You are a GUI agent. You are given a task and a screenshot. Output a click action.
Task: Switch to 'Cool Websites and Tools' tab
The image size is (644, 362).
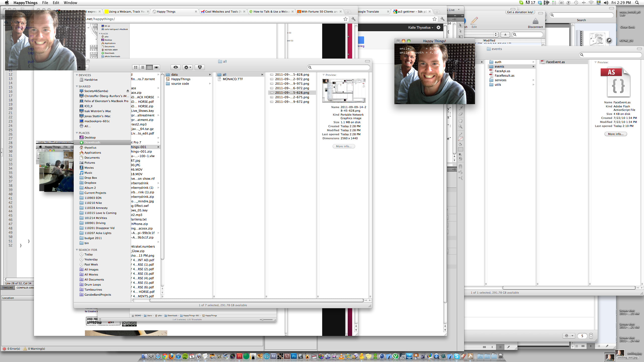click(223, 12)
